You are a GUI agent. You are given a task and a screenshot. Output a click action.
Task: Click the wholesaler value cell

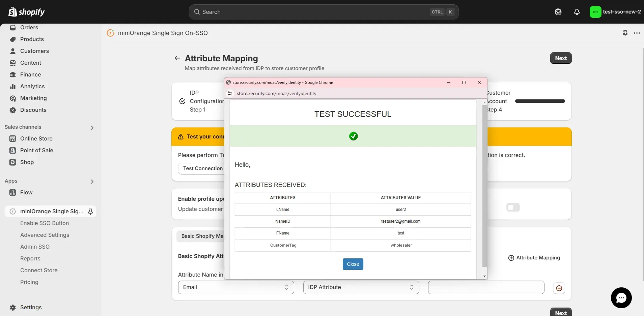tap(401, 245)
